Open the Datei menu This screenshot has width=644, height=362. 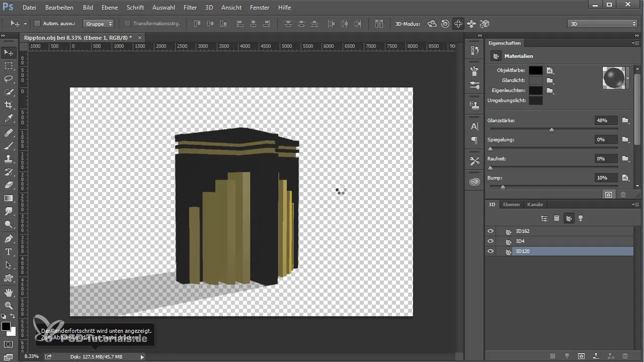[x=29, y=8]
